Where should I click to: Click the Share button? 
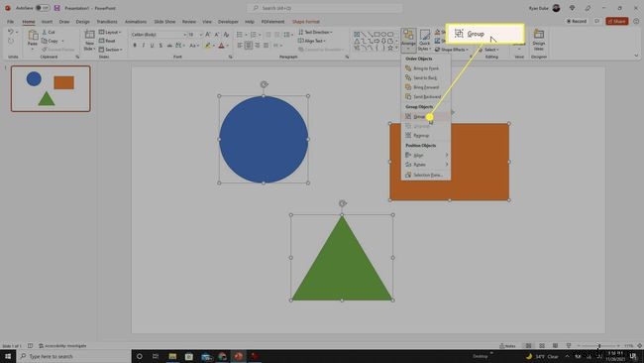[x=617, y=21]
